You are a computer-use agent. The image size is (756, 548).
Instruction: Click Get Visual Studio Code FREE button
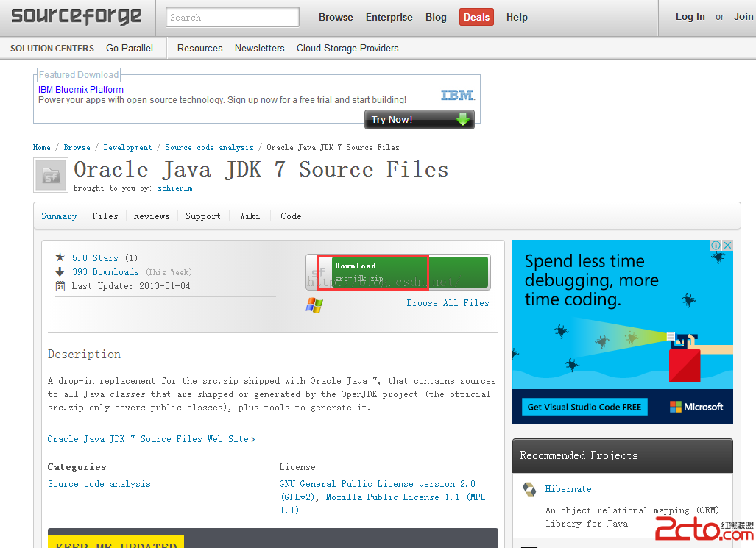[x=584, y=407]
